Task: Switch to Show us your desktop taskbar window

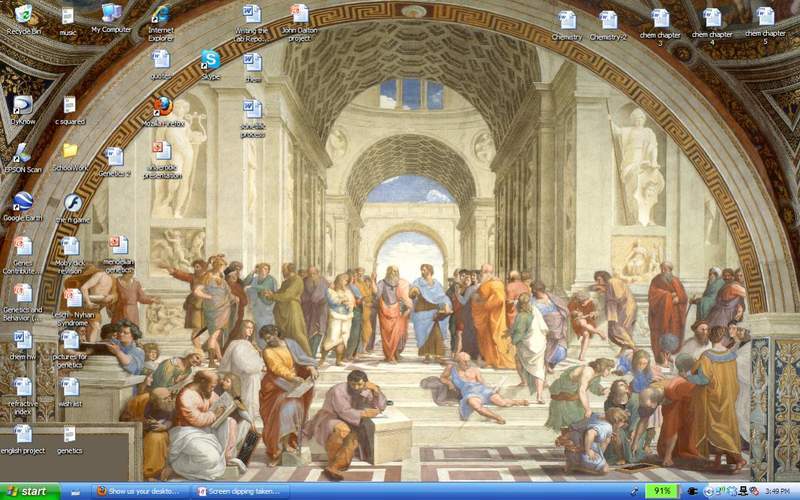Action: (139, 491)
